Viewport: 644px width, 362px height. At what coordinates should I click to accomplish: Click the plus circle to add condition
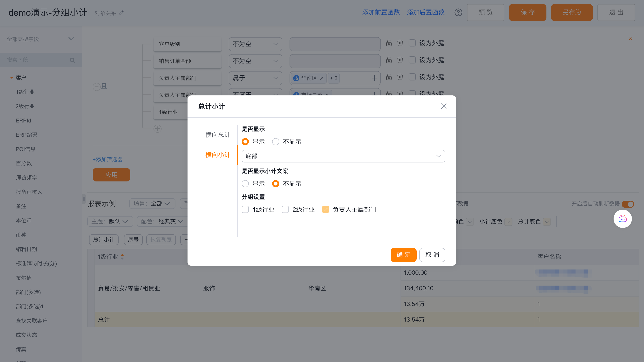[157, 128]
